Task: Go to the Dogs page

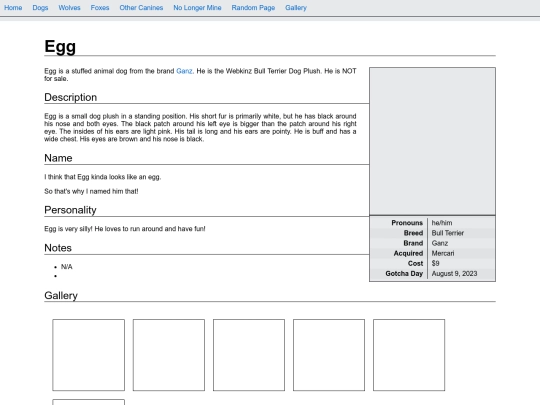Action: pos(40,8)
